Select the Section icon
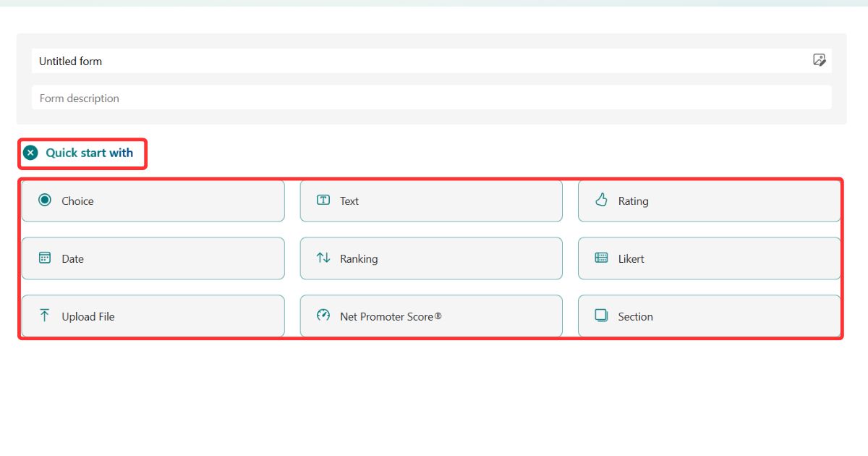The width and height of the screenshot is (868, 456). pyautogui.click(x=601, y=316)
